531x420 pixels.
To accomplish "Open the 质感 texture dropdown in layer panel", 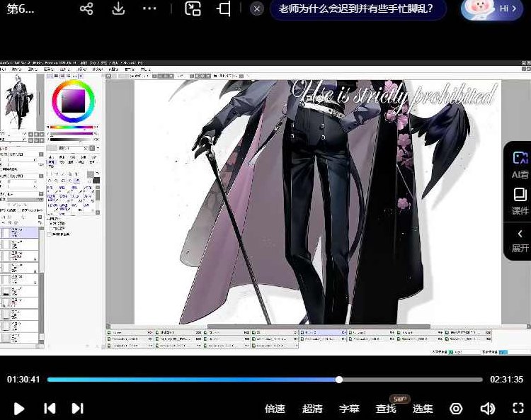I will (x=41, y=154).
